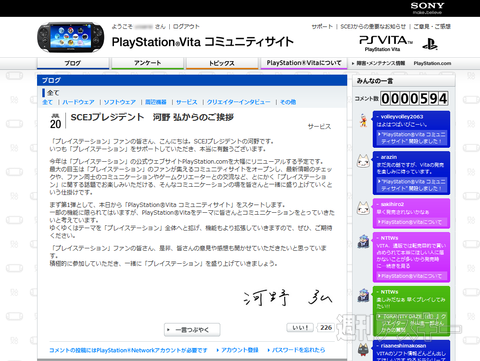
Task: Click riaaneshimakosan username in comment
Action: point(403,346)
